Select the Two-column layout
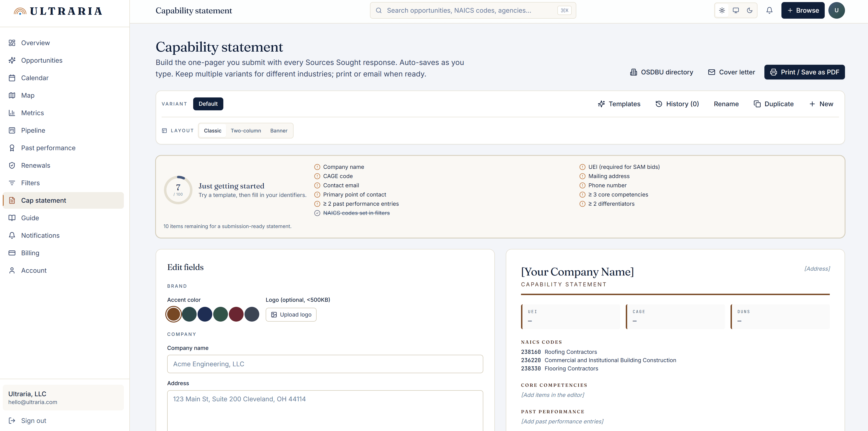 246,131
